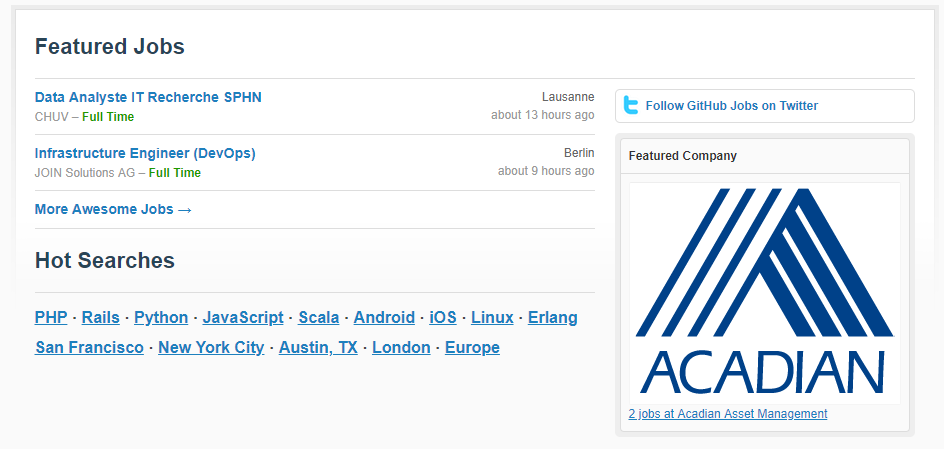The image size is (944, 449).
Task: Click the Acadian company logo
Action: click(764, 293)
